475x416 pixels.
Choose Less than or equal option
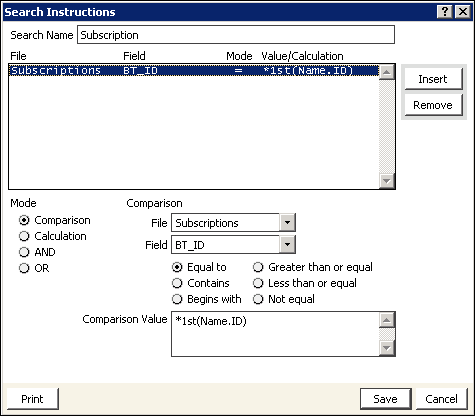tap(258, 283)
